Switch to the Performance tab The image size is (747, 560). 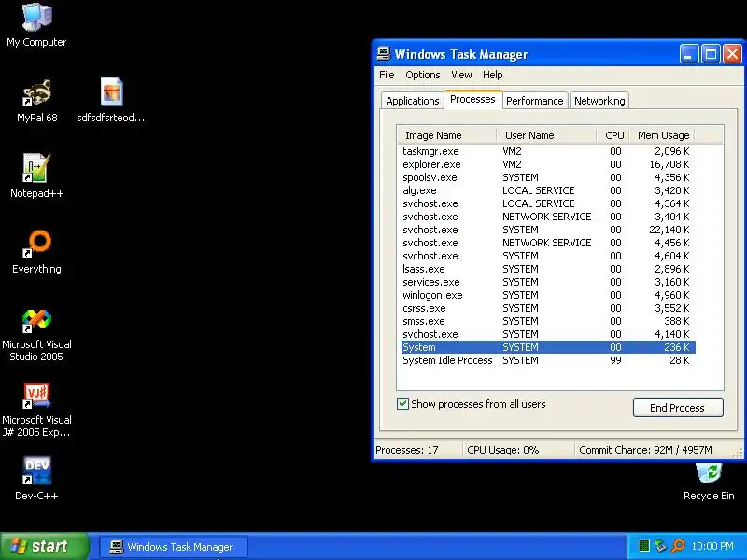534,101
